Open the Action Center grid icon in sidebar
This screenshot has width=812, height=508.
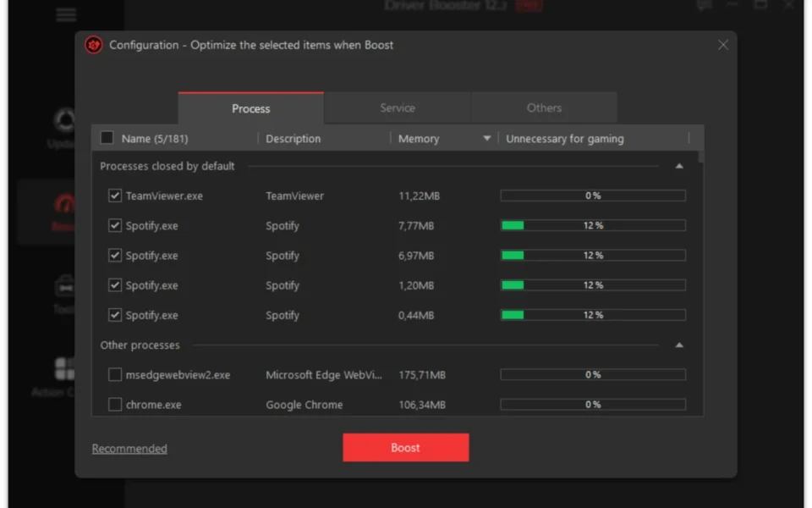[65, 368]
